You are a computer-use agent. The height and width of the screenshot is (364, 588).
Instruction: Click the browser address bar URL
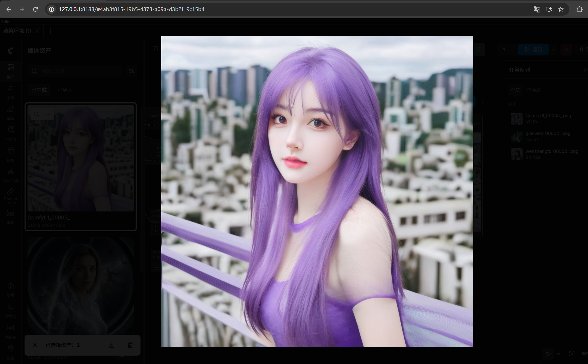coord(132,9)
